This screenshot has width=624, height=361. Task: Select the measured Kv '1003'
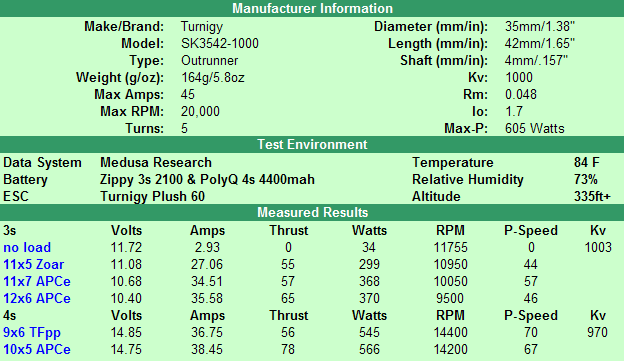[x=598, y=248]
